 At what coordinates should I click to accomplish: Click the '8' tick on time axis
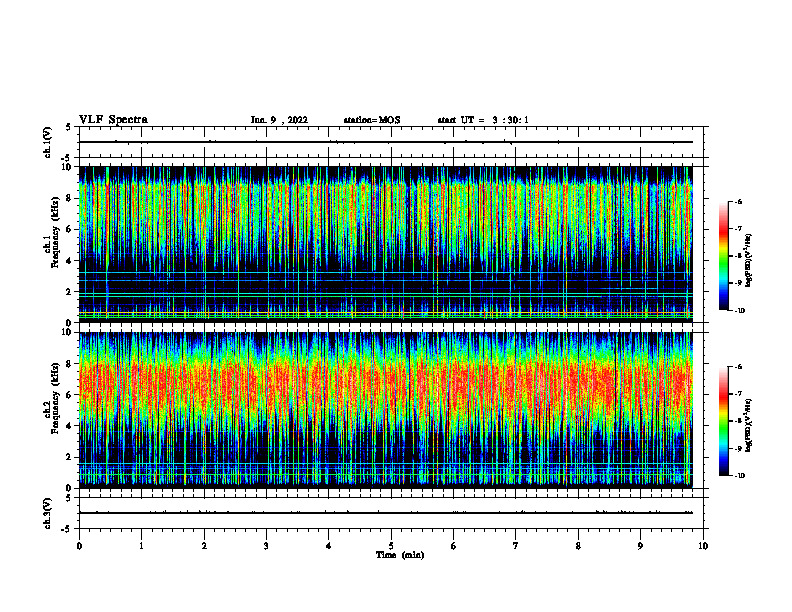pyautogui.click(x=578, y=546)
